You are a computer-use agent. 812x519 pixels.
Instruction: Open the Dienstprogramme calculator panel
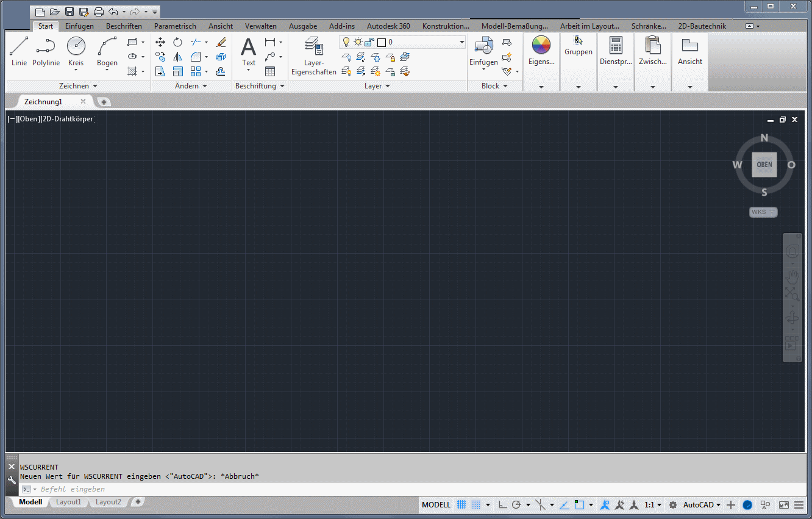click(616, 51)
